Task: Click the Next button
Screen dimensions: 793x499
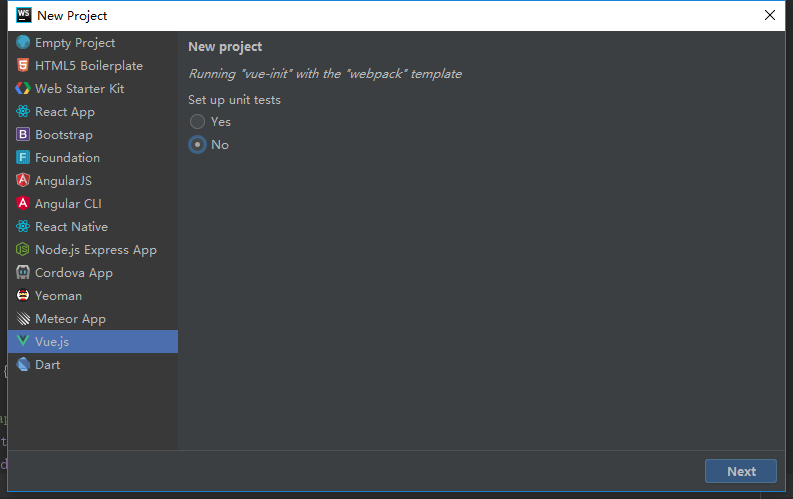Action: tap(740, 471)
